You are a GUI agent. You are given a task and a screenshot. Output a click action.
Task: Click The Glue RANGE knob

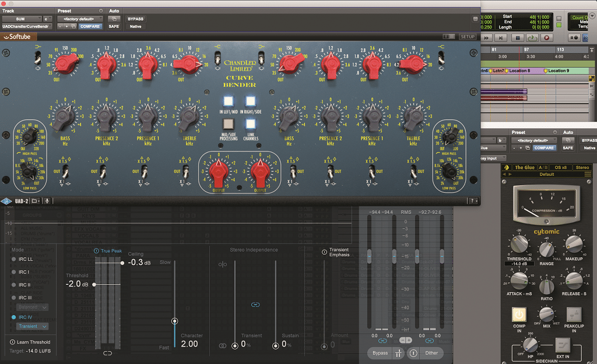547,250
